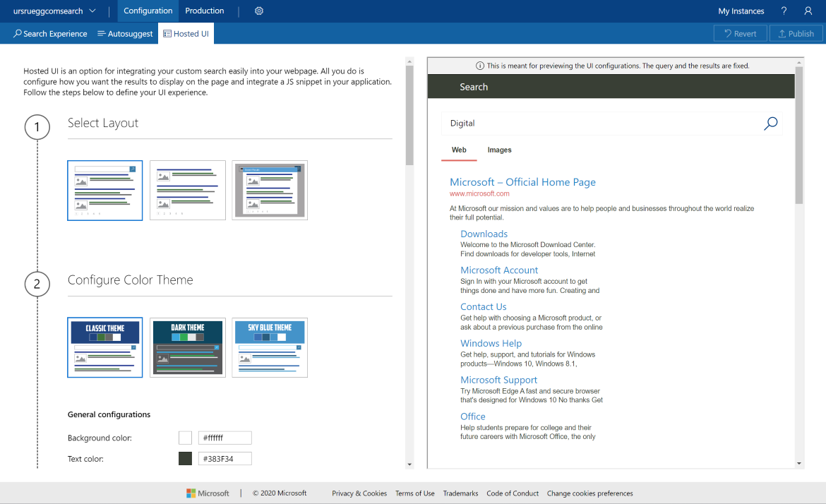Viewport: 826px width, 504px height.
Task: Edit the background color hex field #ffffff
Action: (x=225, y=438)
